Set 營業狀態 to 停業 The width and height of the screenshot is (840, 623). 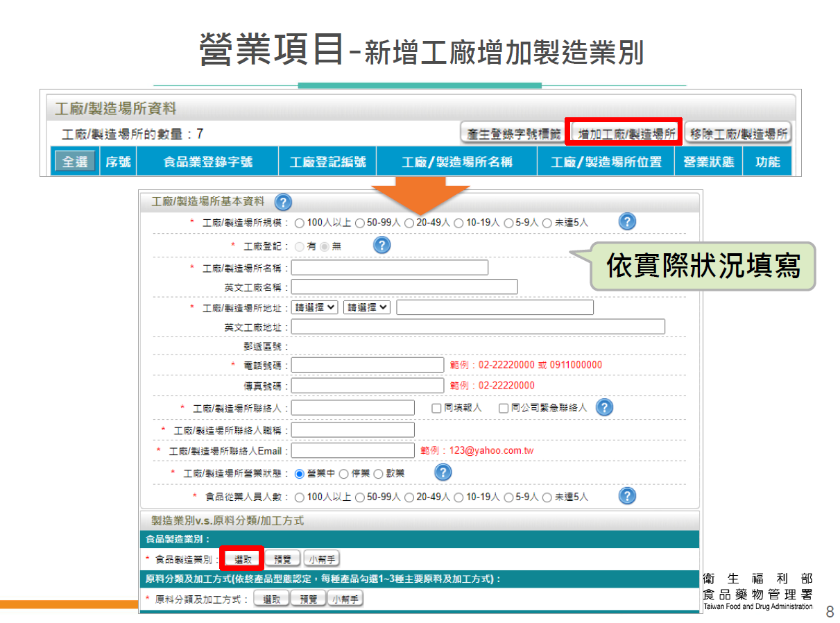coord(343,474)
